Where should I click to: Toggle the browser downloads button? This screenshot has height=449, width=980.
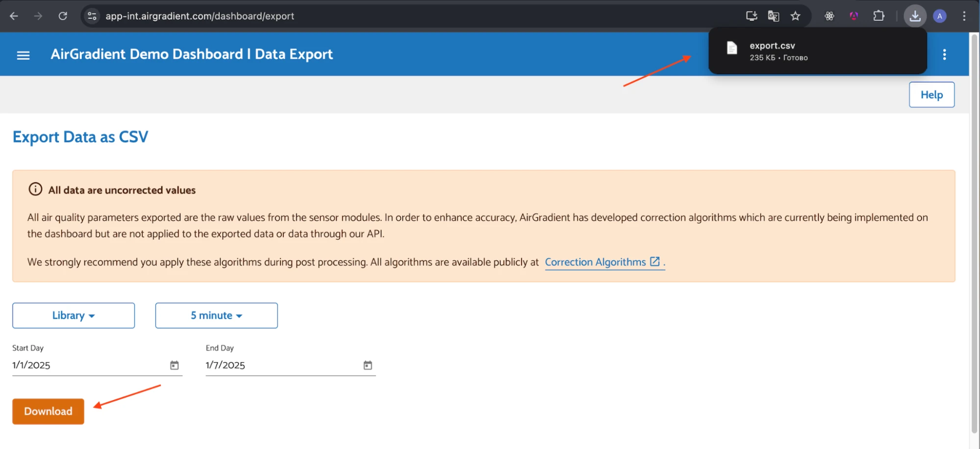915,16
